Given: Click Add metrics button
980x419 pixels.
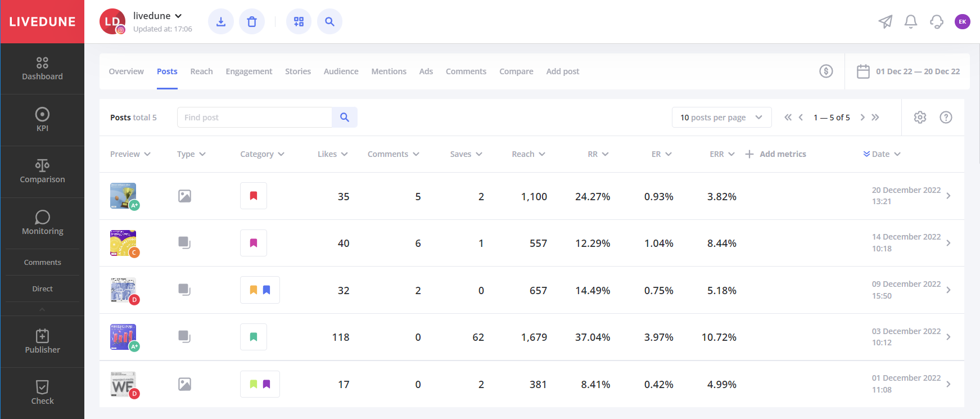Looking at the screenshot, I should click(x=776, y=154).
